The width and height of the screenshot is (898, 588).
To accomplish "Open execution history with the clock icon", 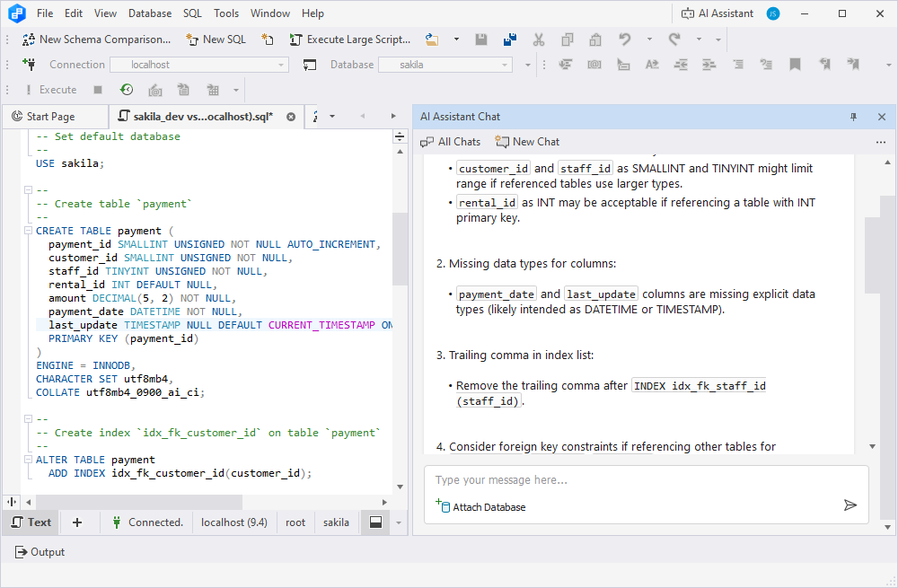I will coord(127,90).
